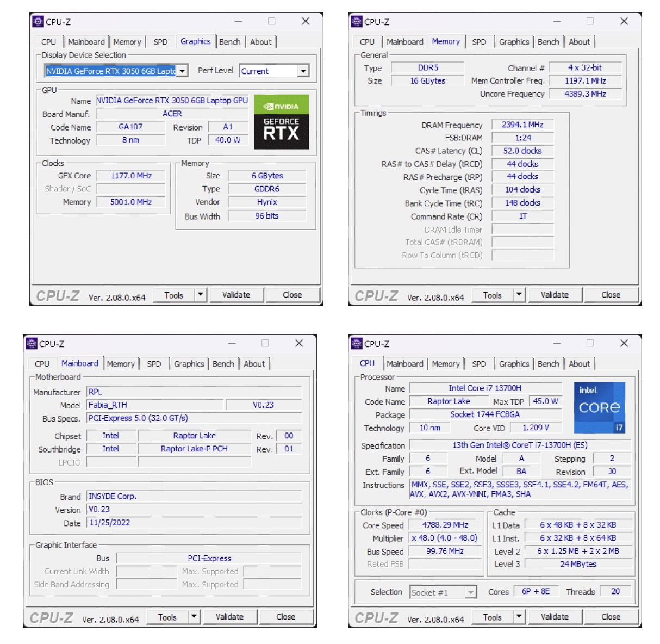The height and width of the screenshot is (644, 660).
Task: Open the Perf Level Current dropdown
Action: point(303,71)
